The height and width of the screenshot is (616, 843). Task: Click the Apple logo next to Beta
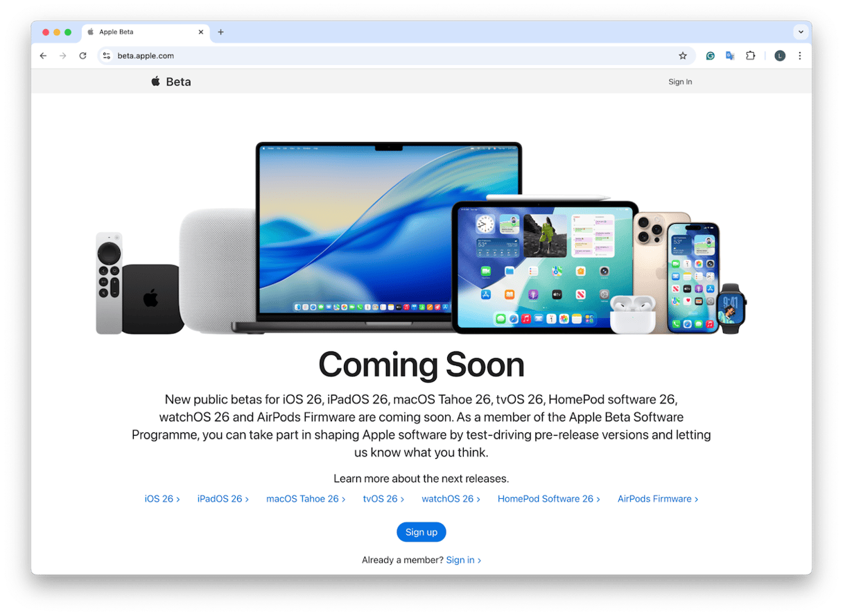click(x=156, y=81)
